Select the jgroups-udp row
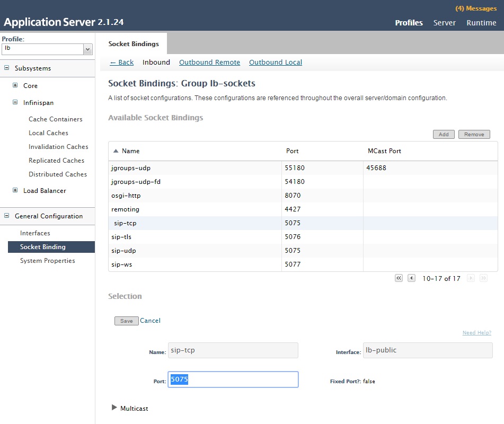 (x=303, y=168)
